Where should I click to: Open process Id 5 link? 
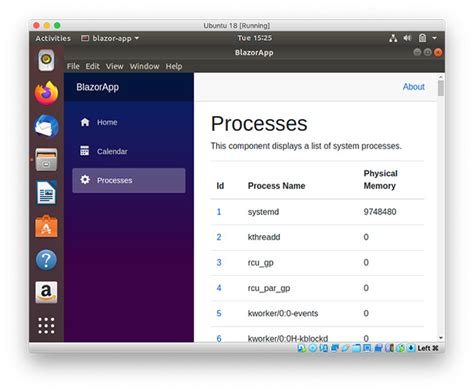coord(219,313)
